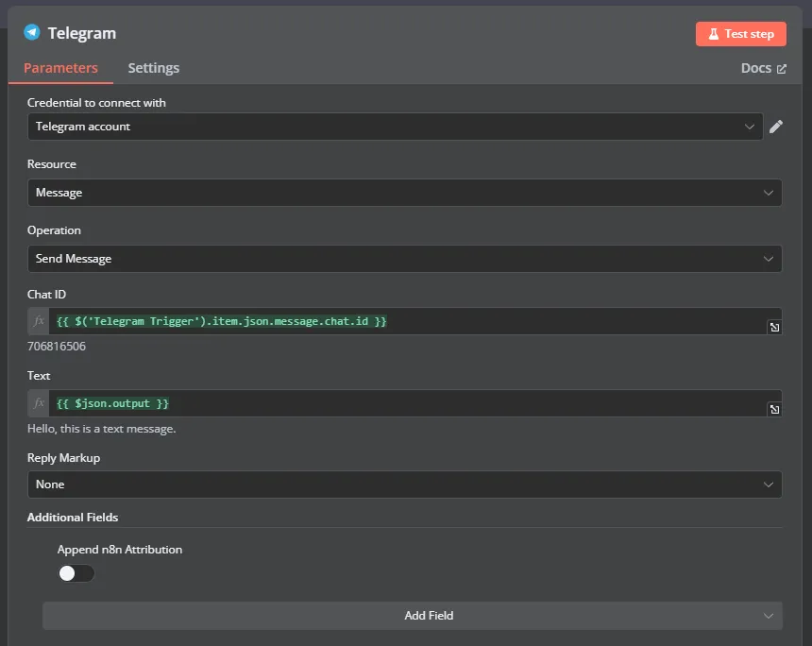Run the Test step button
The image size is (812, 646).
(x=740, y=34)
